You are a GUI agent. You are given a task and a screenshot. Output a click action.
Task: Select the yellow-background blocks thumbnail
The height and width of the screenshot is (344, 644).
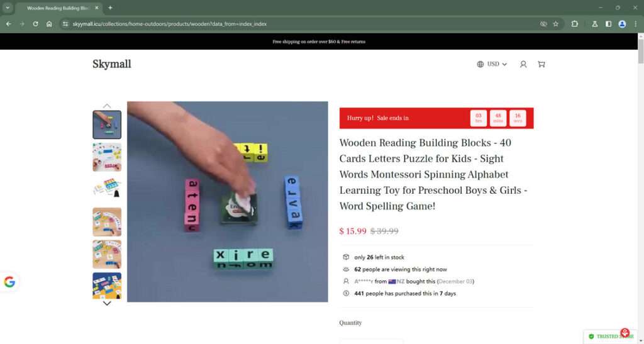click(x=107, y=286)
